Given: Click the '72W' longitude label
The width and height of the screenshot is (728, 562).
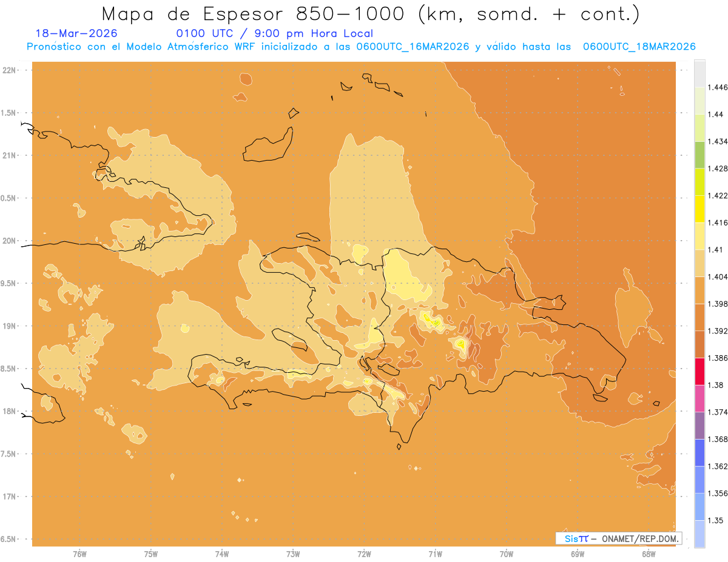Looking at the screenshot, I should coord(364,554).
